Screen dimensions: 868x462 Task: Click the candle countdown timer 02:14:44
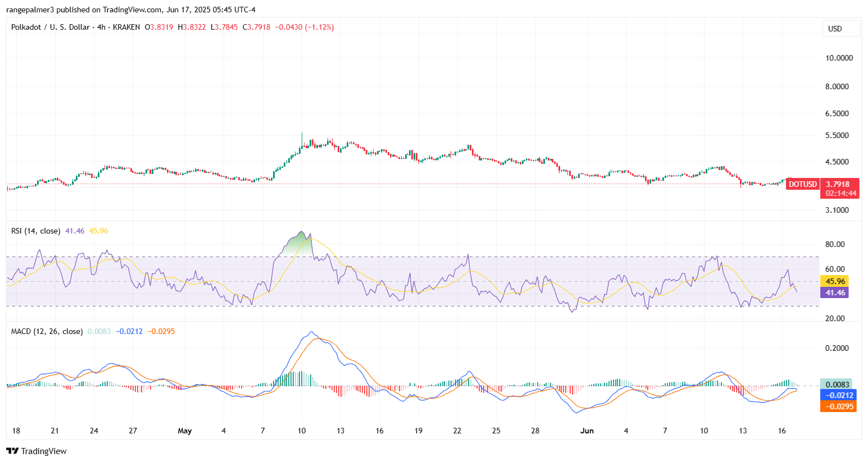coord(840,194)
